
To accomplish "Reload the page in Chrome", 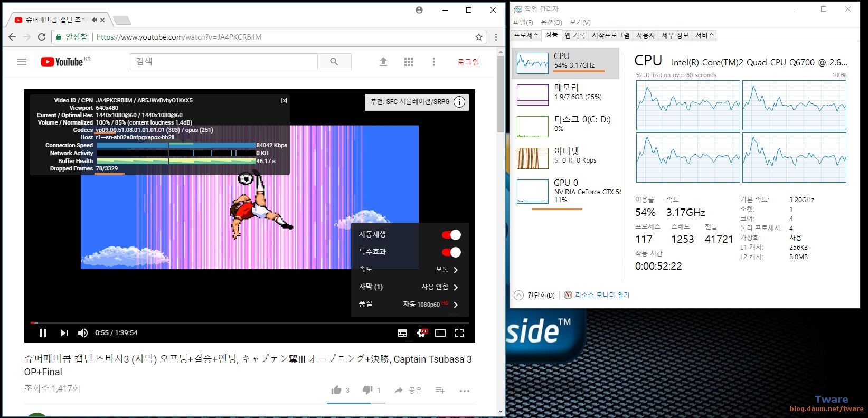I will coord(42,37).
